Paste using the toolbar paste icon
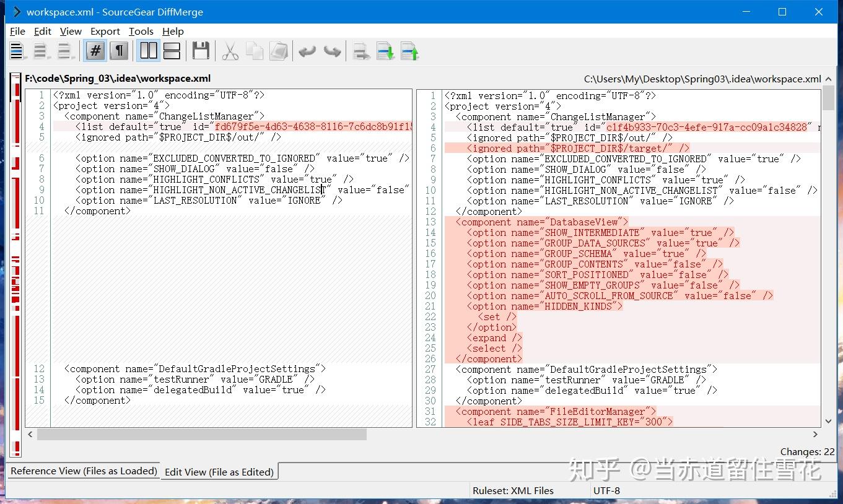 coord(279,51)
